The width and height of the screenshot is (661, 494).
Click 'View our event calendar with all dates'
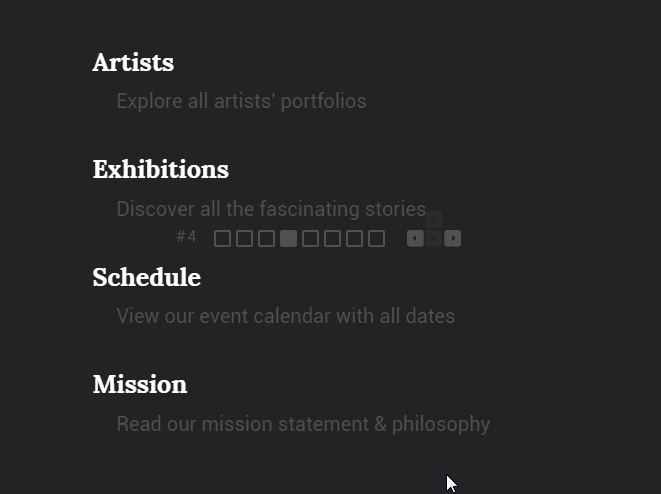(x=286, y=316)
